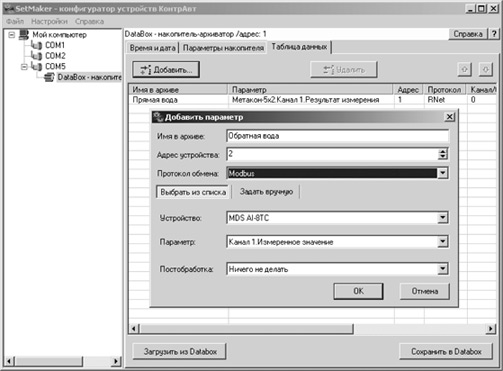Click the COM5 port icon

(37, 66)
